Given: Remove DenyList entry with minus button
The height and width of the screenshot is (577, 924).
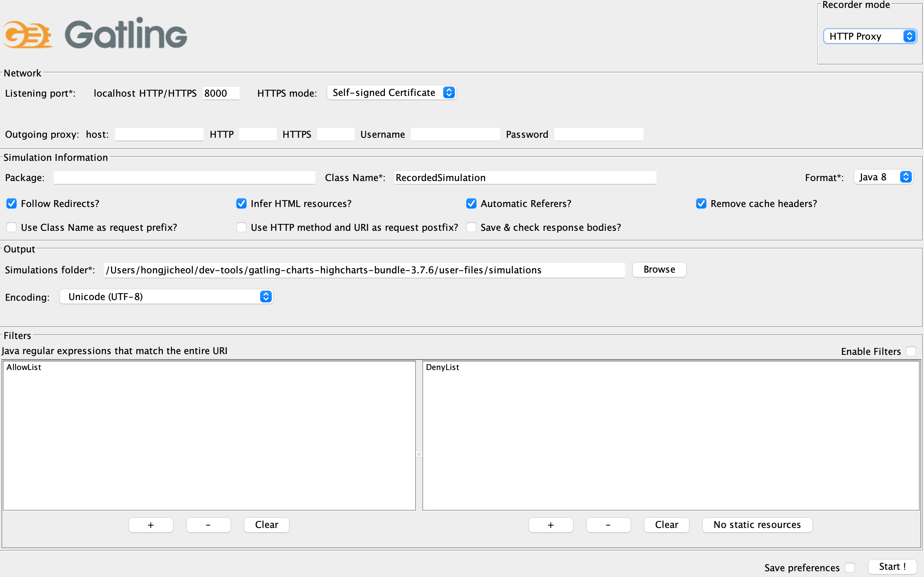Looking at the screenshot, I should point(608,525).
